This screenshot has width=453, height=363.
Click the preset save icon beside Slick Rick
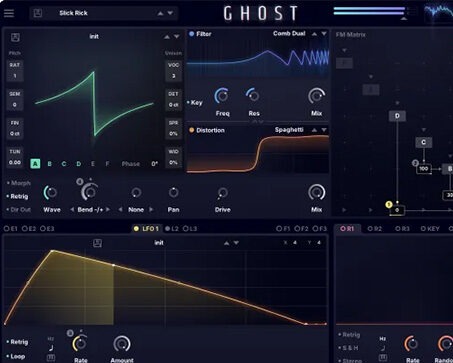click(38, 13)
